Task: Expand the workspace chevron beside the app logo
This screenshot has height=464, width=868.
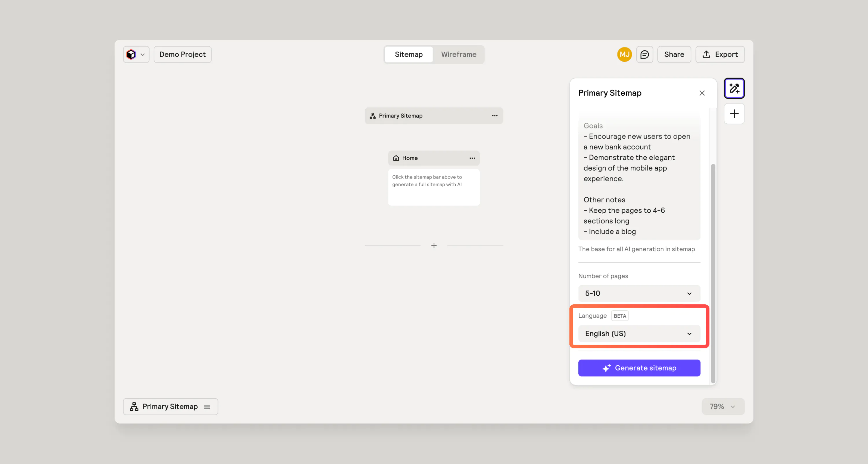Action: click(142, 54)
